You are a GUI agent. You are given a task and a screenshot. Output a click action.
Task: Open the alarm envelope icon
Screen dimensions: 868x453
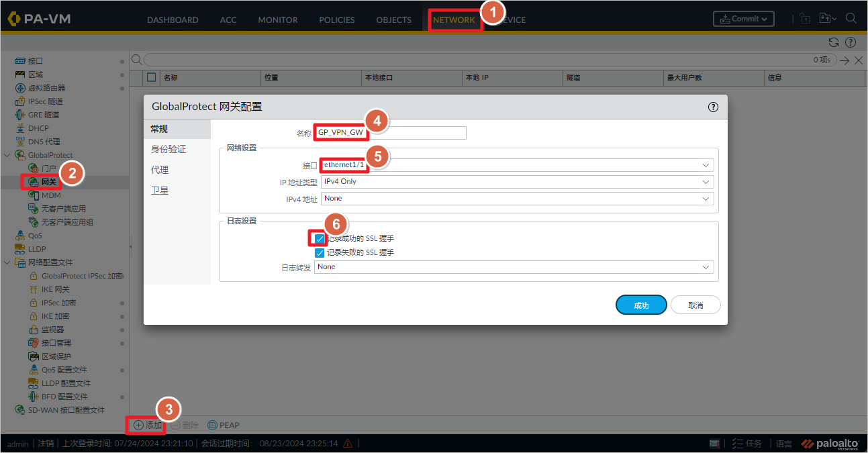point(715,444)
